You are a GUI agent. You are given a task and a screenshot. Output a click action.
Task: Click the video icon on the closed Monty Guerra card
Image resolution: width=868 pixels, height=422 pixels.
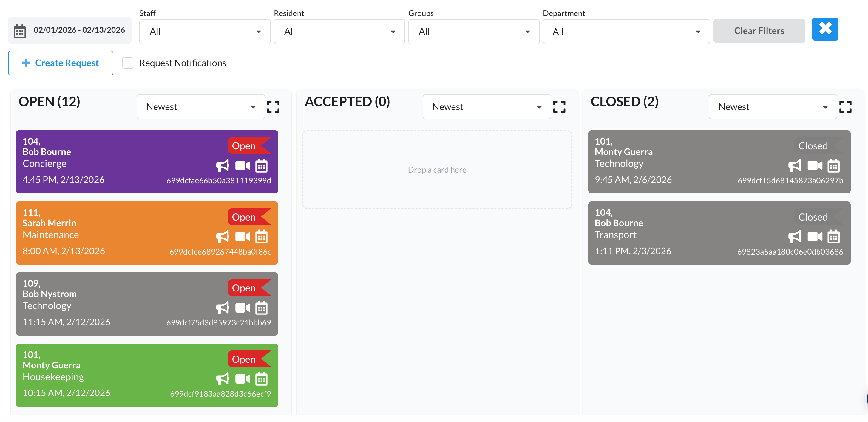pos(814,165)
